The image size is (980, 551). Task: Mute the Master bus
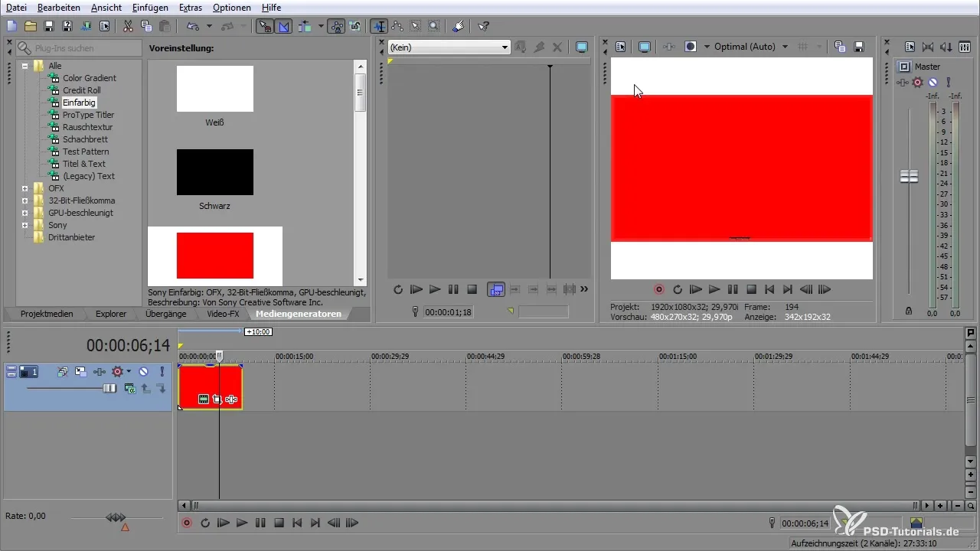(933, 83)
